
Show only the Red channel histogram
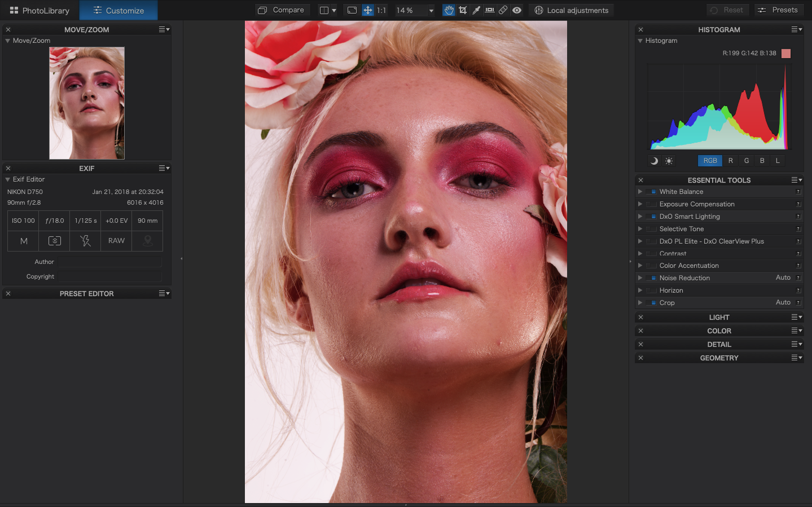click(730, 161)
